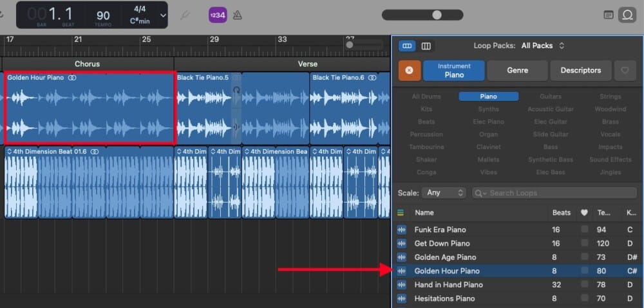This screenshot has width=644, height=308.
Task: Toggle the count-in 1234 button
Action: pyautogui.click(x=218, y=15)
